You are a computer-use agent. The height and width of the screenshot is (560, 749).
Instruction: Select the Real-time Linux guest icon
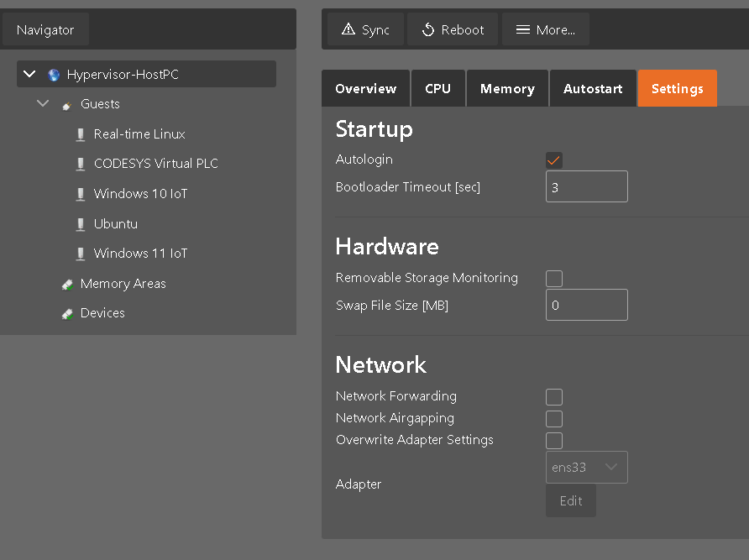[81, 133]
